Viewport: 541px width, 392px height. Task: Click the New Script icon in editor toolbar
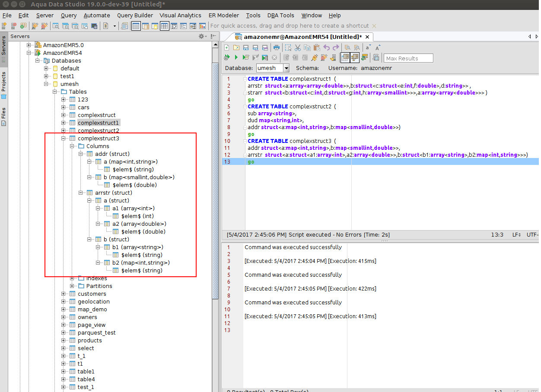tap(226, 47)
